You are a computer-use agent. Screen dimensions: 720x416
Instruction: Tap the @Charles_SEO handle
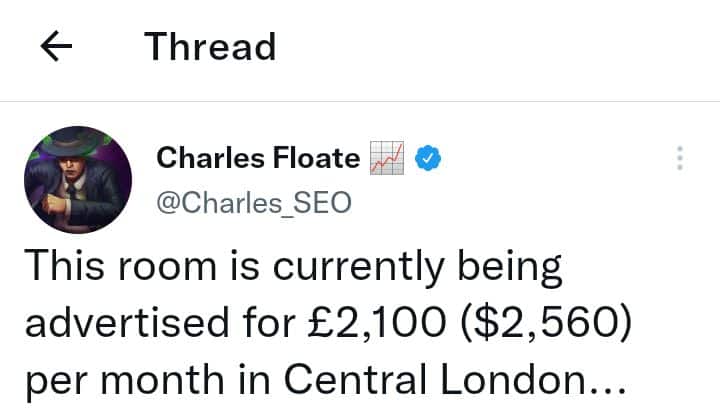point(255,203)
